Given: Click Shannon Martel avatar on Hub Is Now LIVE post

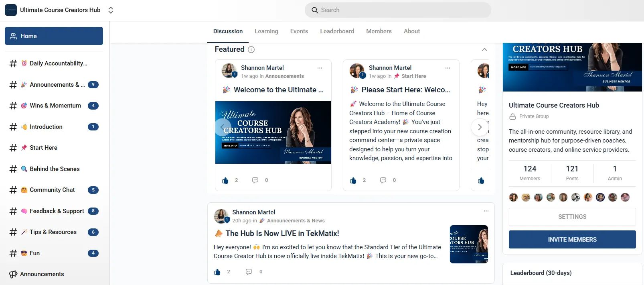Looking at the screenshot, I should (221, 216).
